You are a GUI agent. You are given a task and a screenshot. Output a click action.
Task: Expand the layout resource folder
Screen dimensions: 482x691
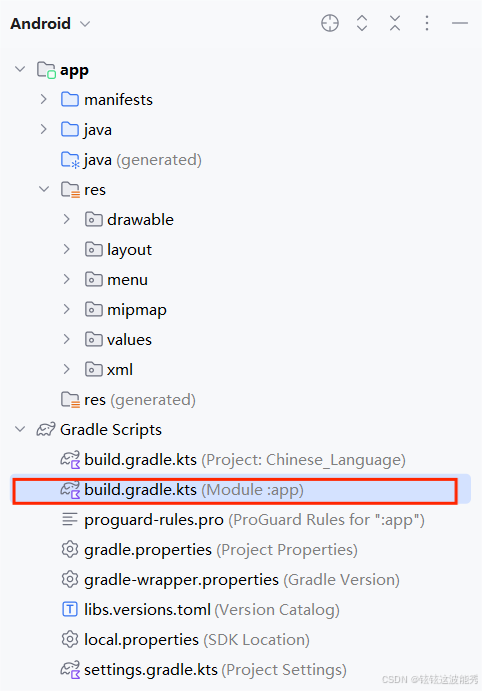point(67,249)
